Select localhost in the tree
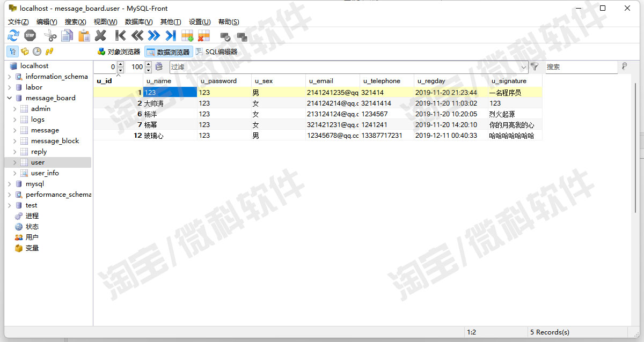Screen dimensions: 644x342 click(34, 66)
